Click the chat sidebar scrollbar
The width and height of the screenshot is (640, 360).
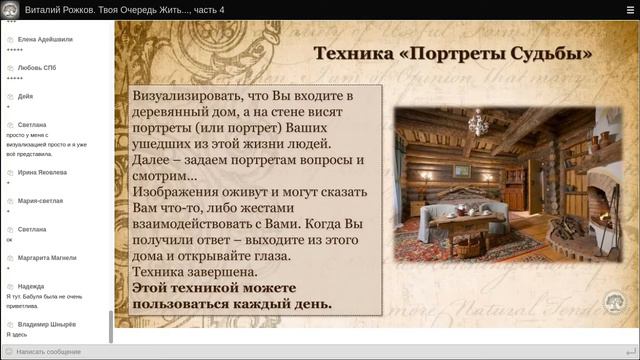pos(111,327)
